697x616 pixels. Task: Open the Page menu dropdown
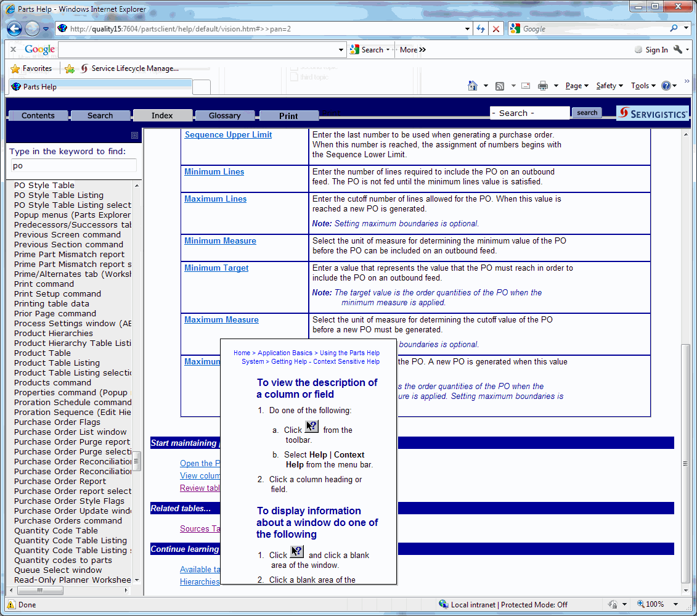(577, 86)
